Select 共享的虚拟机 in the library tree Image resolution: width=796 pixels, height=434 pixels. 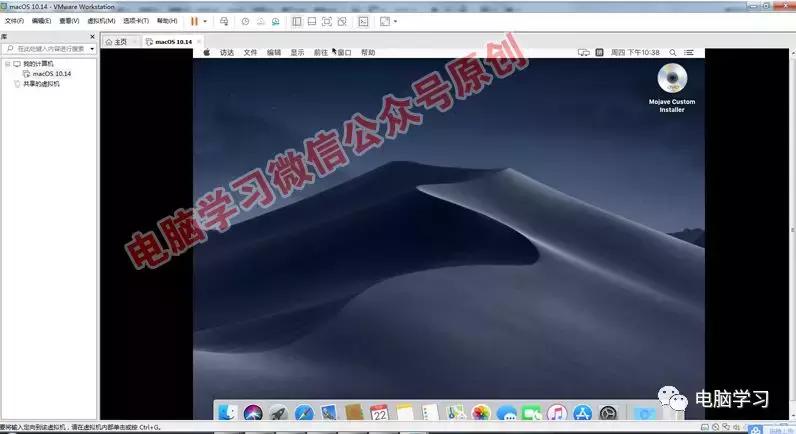(x=41, y=84)
